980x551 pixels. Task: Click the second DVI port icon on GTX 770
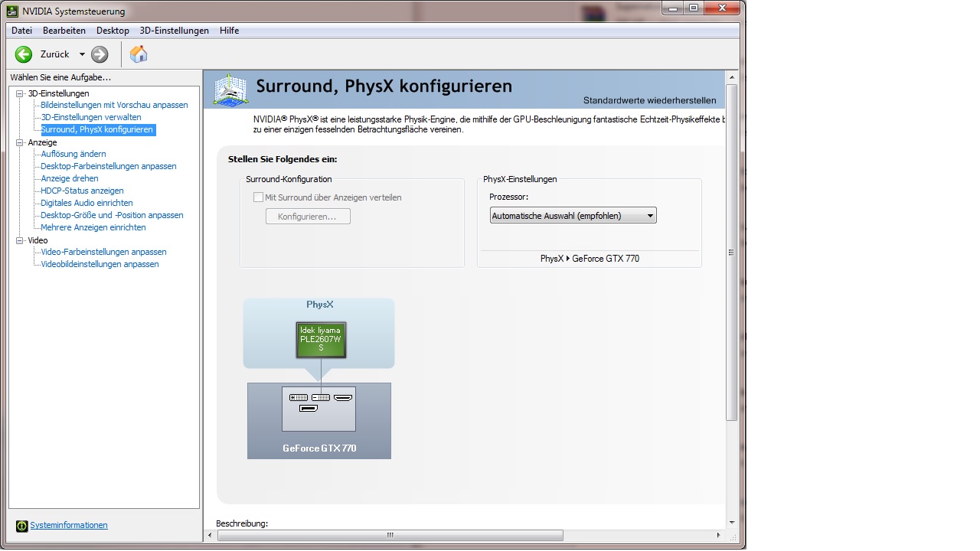coord(321,397)
